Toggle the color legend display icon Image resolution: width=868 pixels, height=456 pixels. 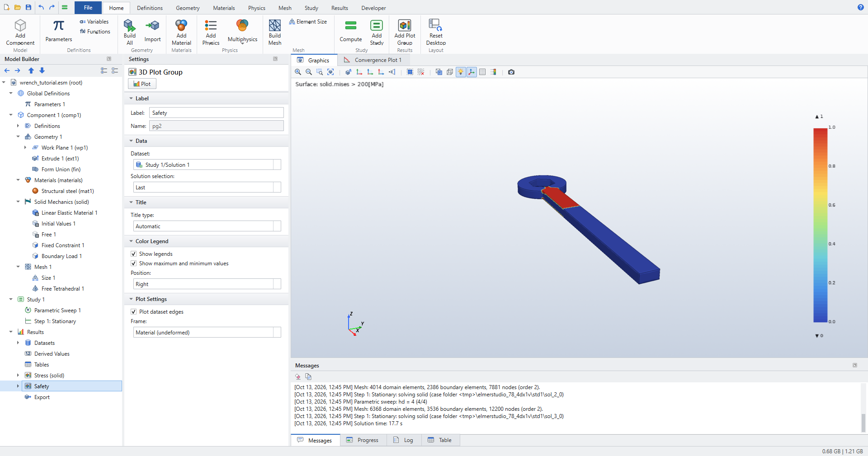click(x=493, y=72)
